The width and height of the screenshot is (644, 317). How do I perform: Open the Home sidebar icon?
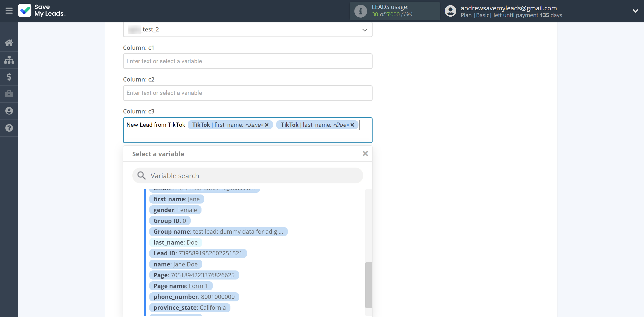point(9,43)
